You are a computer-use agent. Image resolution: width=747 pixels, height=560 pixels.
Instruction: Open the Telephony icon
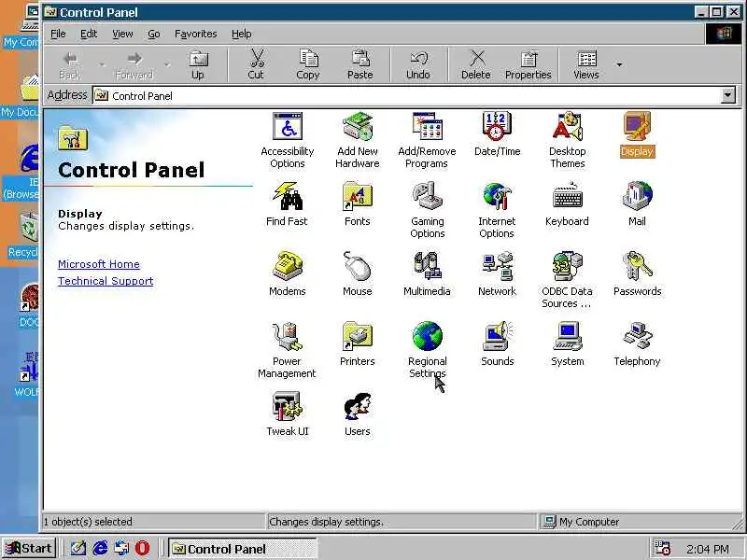(637, 343)
